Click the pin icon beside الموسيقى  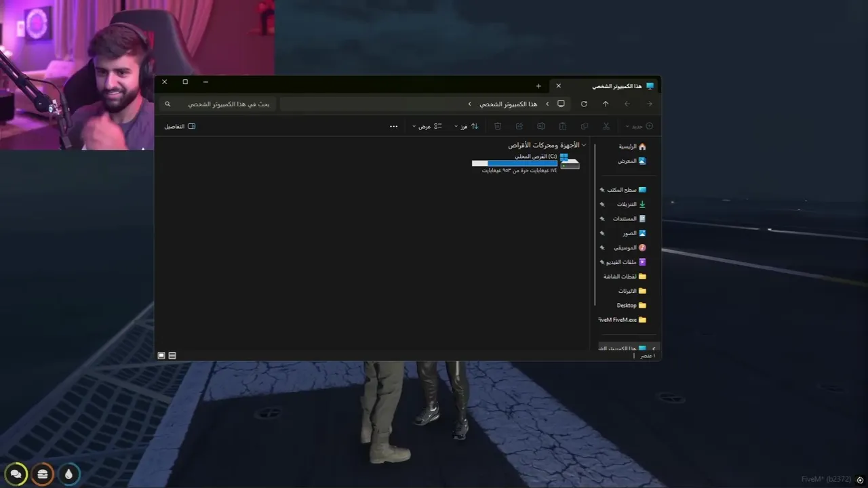tap(601, 247)
